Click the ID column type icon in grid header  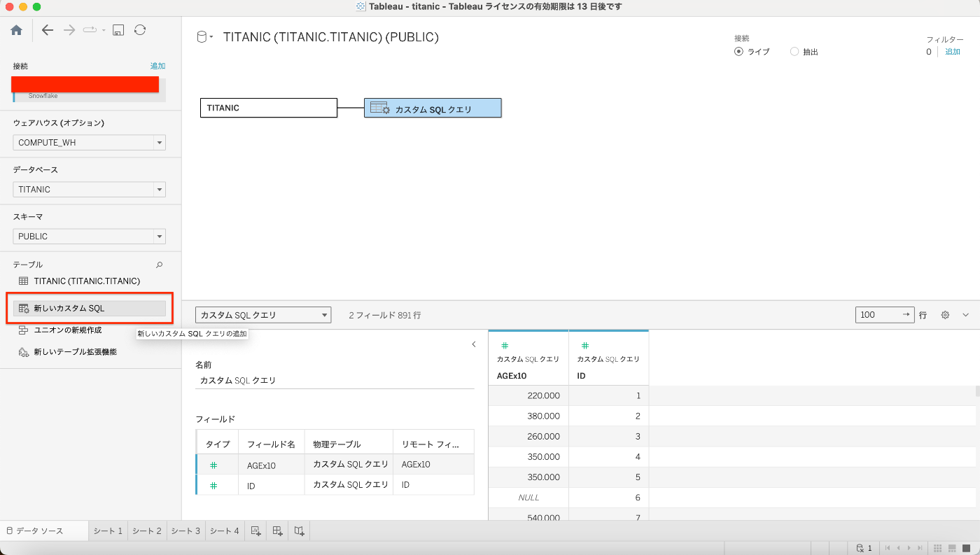click(585, 346)
